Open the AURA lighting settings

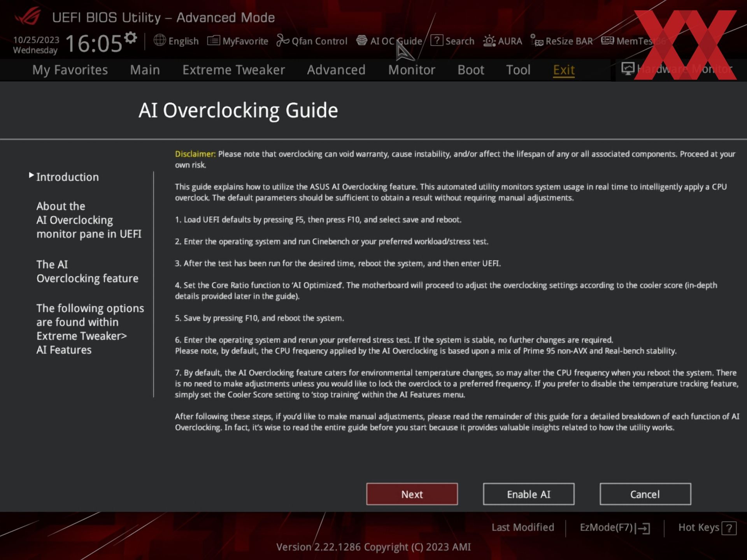click(502, 41)
